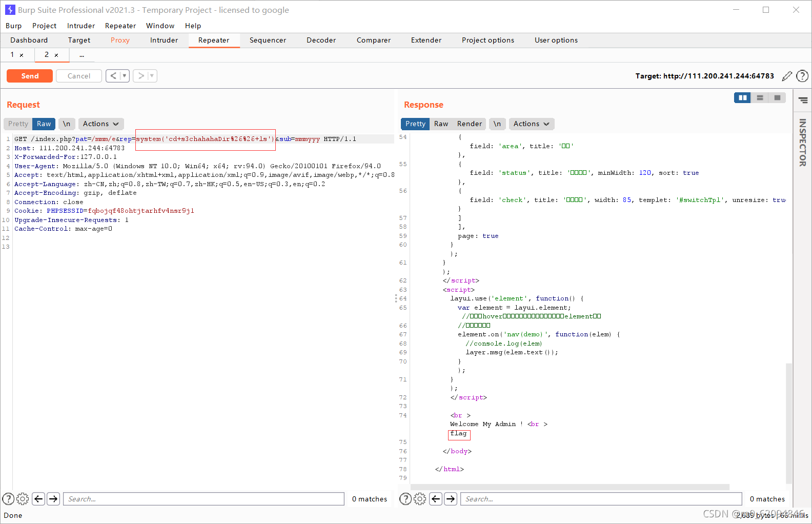Click the X-Forwarded-For header line
Screen dimensions: 812x524
click(66, 157)
